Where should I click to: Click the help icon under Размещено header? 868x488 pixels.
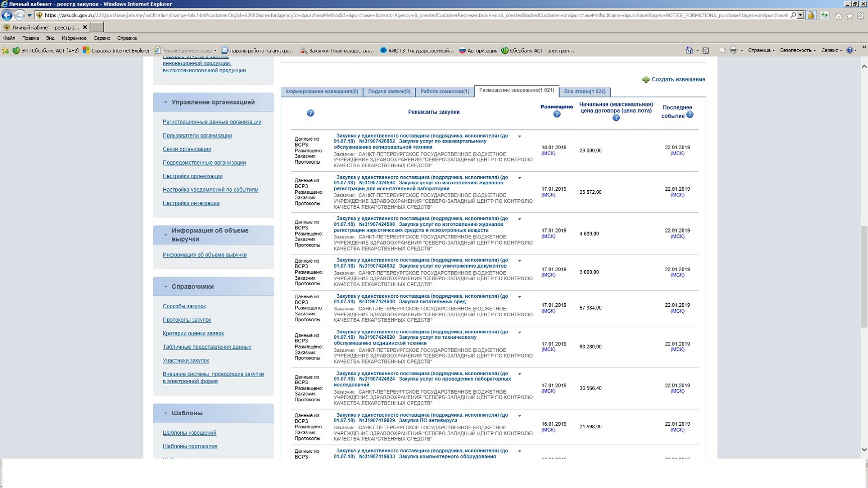pyautogui.click(x=557, y=114)
